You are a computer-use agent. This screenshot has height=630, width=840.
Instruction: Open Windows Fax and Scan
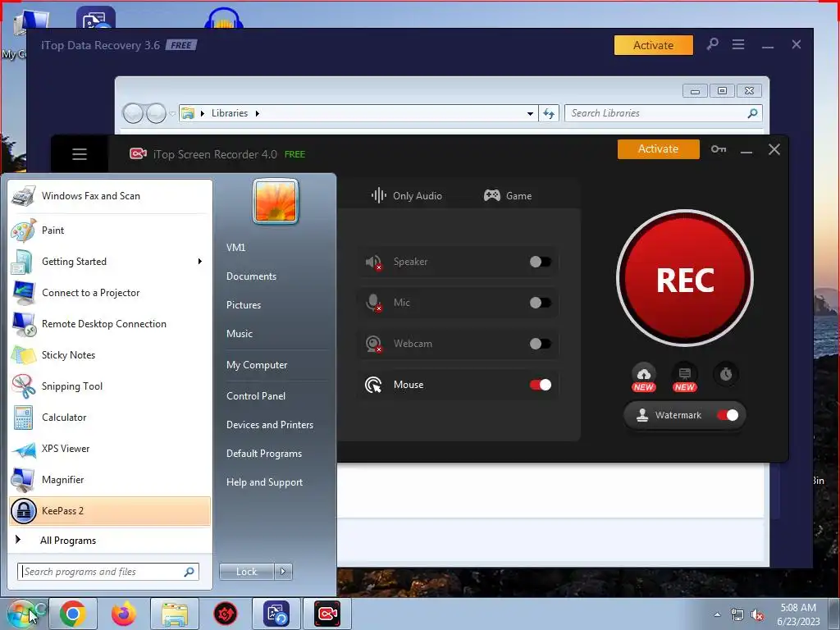click(x=110, y=196)
